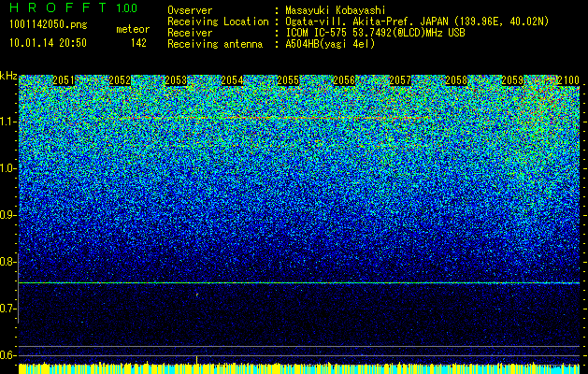Click the Ovserver field label
Viewport: 588px width, 374px height.
point(190,10)
